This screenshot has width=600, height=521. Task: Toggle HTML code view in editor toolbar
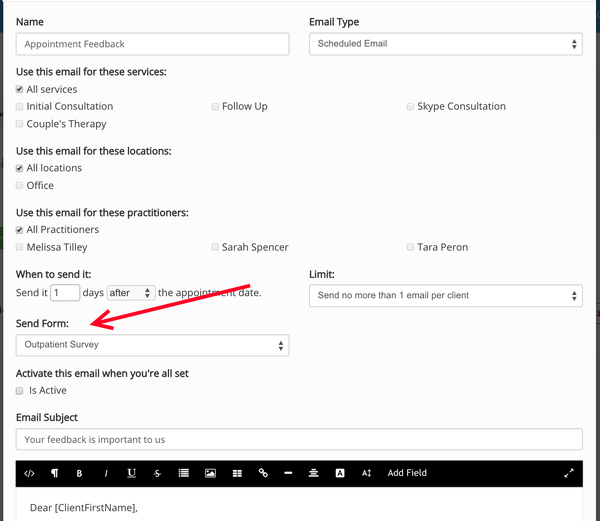29,473
